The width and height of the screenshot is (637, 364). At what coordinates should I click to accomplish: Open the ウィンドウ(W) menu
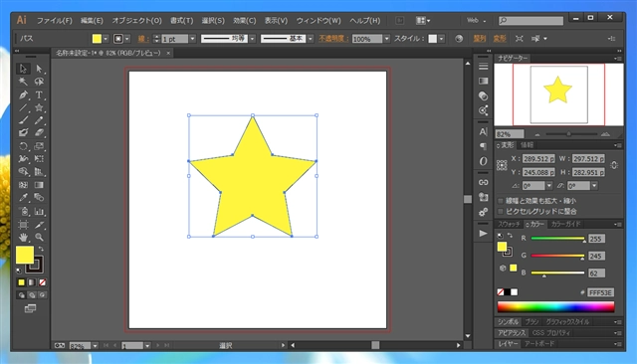318,20
